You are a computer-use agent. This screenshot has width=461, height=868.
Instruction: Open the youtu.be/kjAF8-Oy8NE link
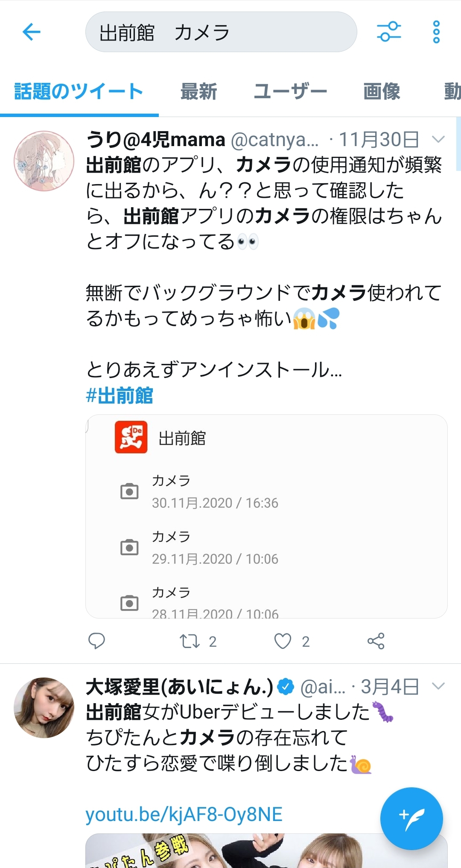[x=184, y=815]
